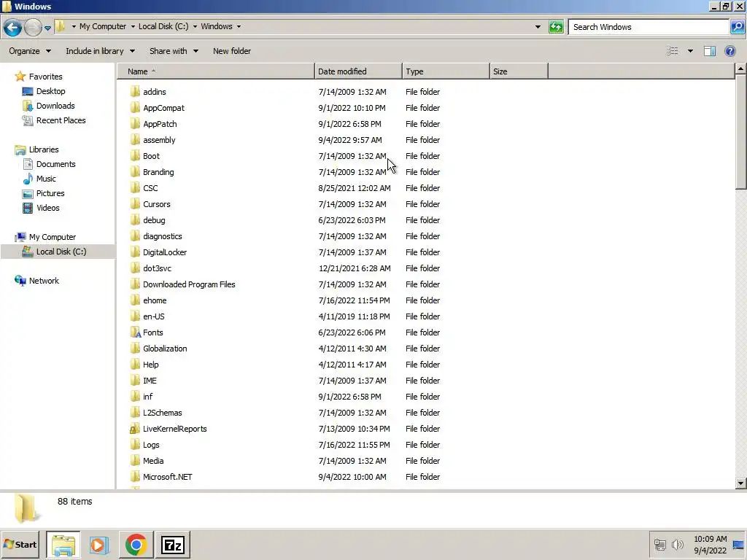This screenshot has height=560, width=747.
Task: Select the Media folder icon
Action: 135,461
